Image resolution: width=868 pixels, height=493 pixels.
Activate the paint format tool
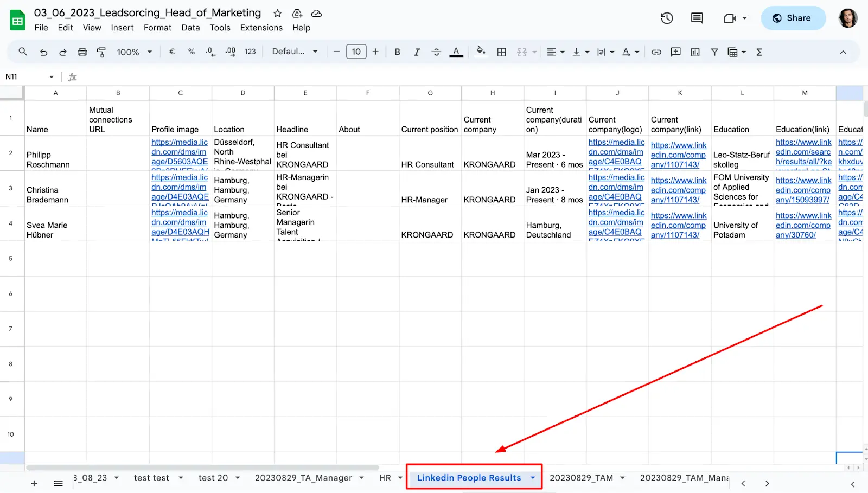coord(101,52)
